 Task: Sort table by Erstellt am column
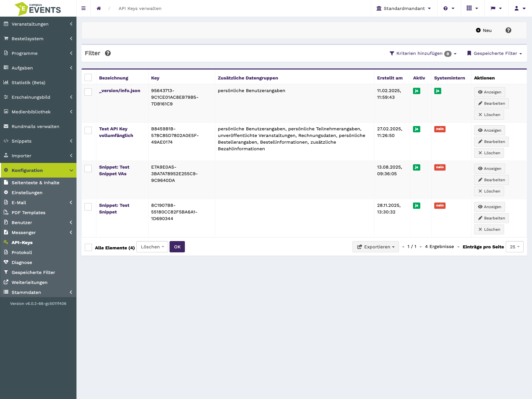point(390,78)
